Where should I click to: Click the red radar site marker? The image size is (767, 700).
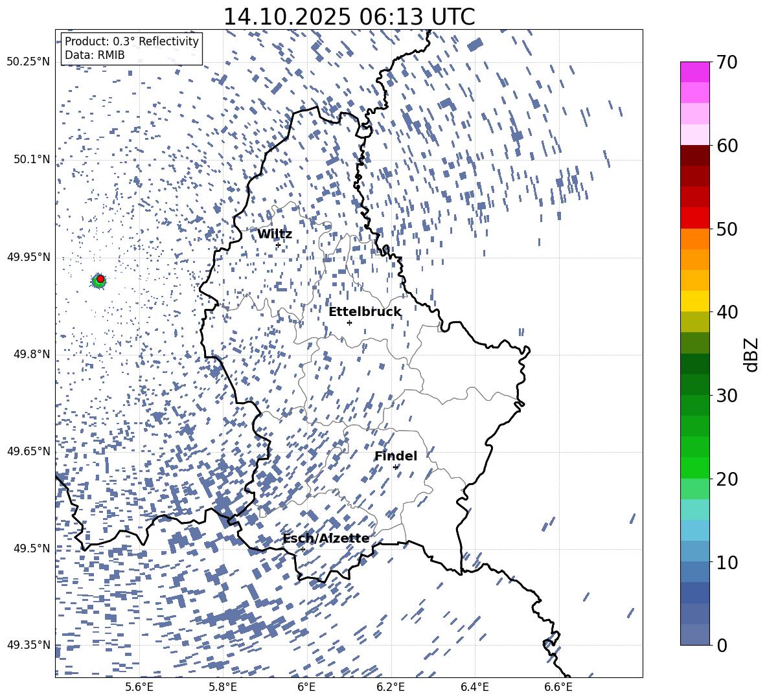click(100, 279)
